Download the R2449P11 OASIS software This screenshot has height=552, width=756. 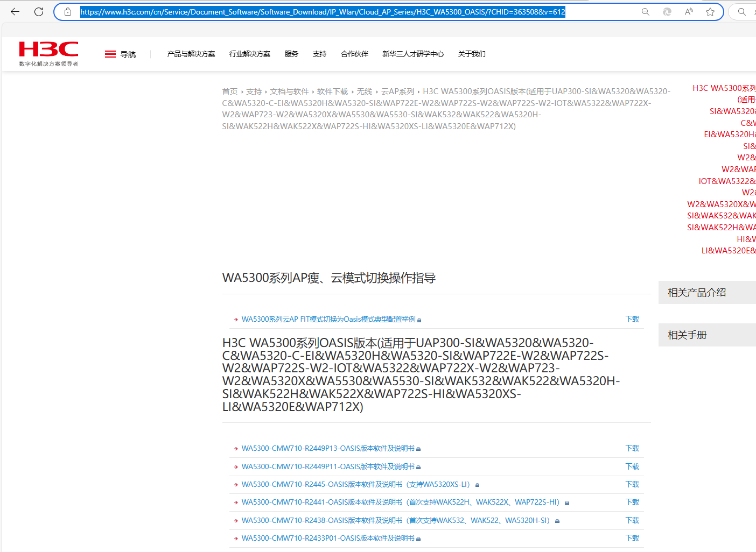tap(632, 466)
